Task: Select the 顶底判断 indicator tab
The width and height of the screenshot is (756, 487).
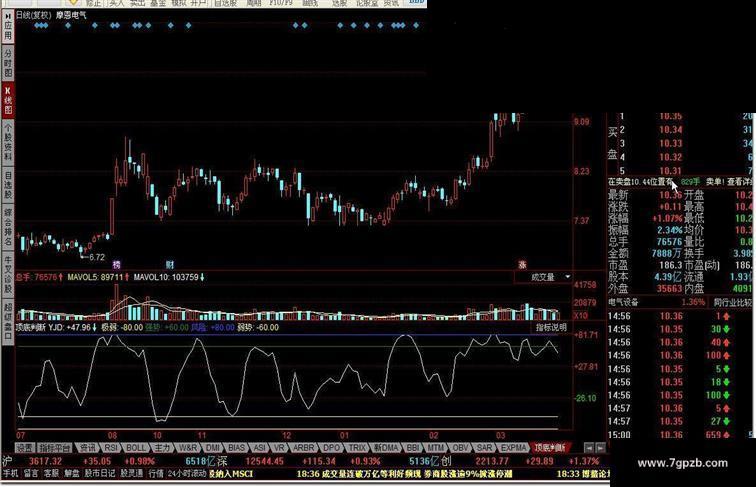Action: click(550, 448)
